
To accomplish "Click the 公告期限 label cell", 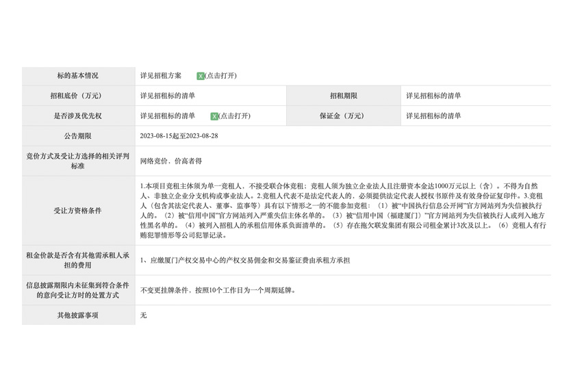I will point(78,136).
